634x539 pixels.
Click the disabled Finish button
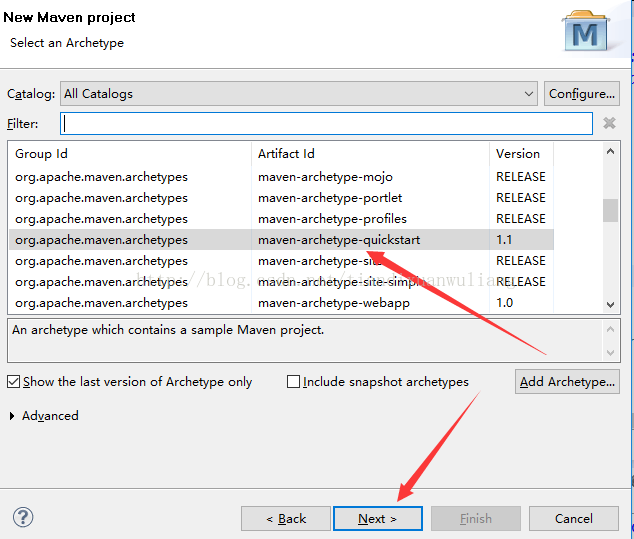476,518
